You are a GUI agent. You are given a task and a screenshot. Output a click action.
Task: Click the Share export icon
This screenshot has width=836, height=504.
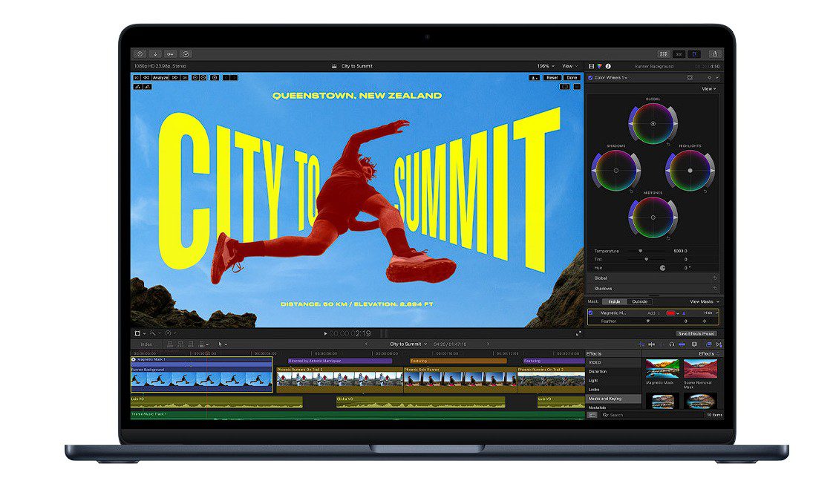tap(713, 54)
